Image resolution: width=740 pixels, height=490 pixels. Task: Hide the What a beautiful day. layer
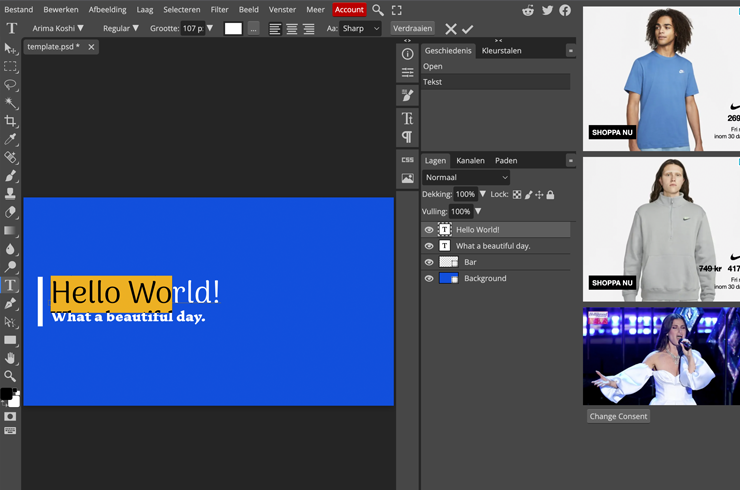pyautogui.click(x=429, y=246)
